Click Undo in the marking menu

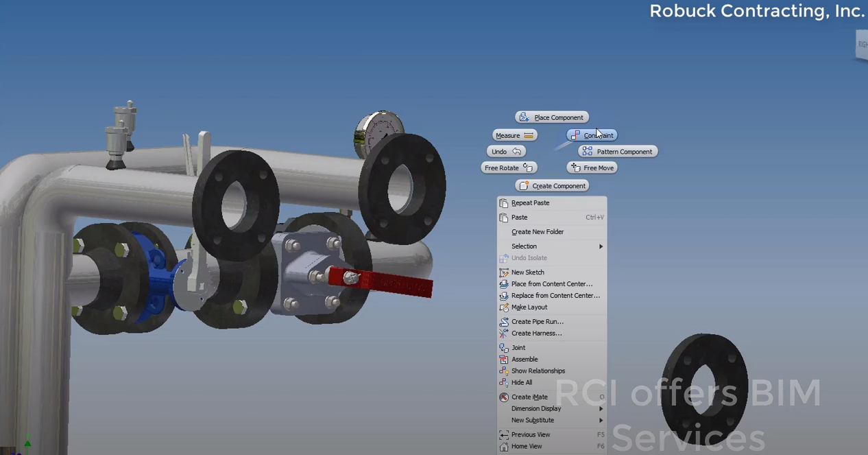point(507,152)
